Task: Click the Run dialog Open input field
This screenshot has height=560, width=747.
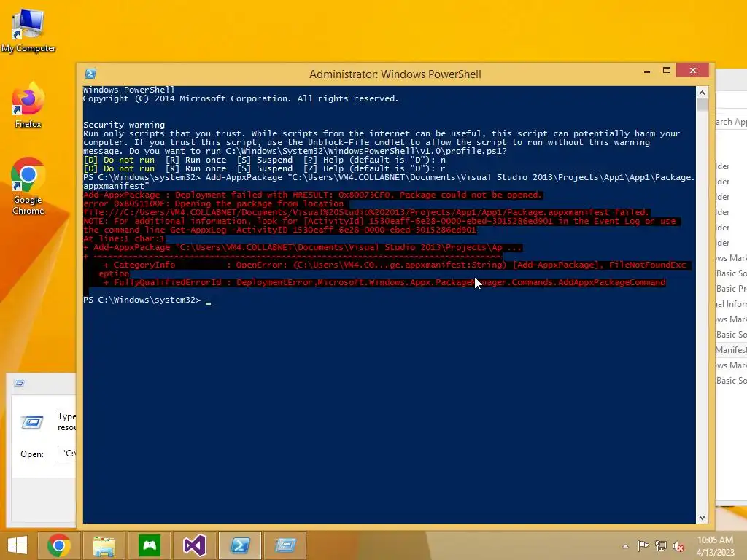Action: click(x=66, y=454)
